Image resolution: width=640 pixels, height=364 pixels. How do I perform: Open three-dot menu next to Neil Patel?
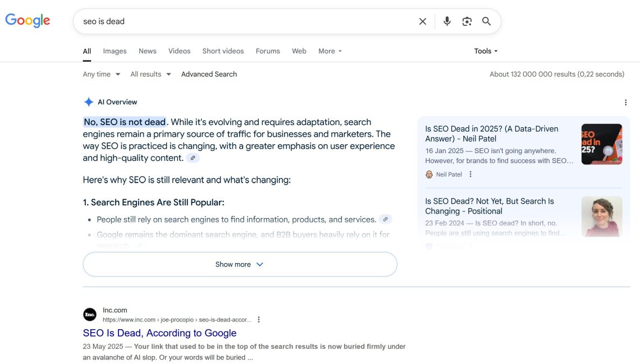click(470, 174)
